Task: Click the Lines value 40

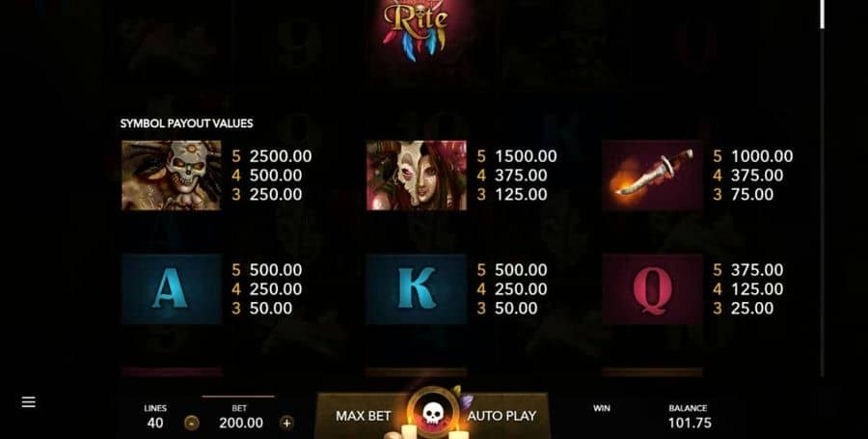Action: 155,423
